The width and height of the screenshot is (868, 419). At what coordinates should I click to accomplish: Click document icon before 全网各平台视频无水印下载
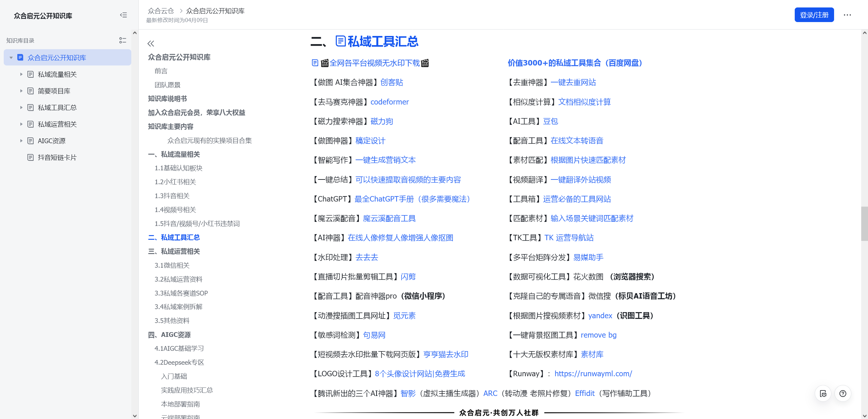(315, 63)
